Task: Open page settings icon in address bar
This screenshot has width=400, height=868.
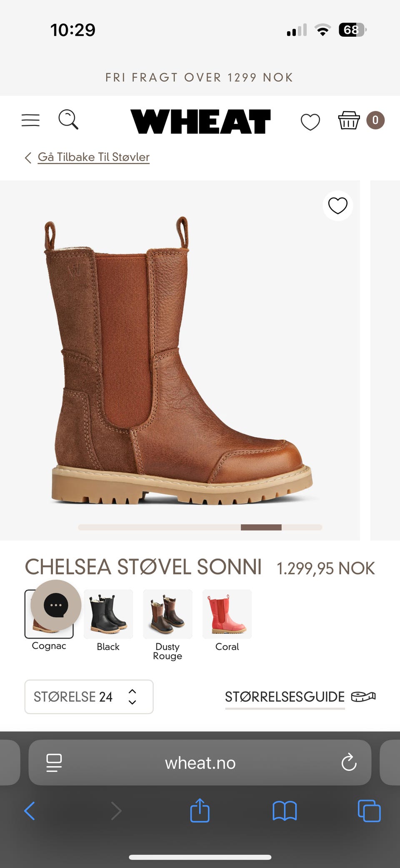Action: point(54,763)
